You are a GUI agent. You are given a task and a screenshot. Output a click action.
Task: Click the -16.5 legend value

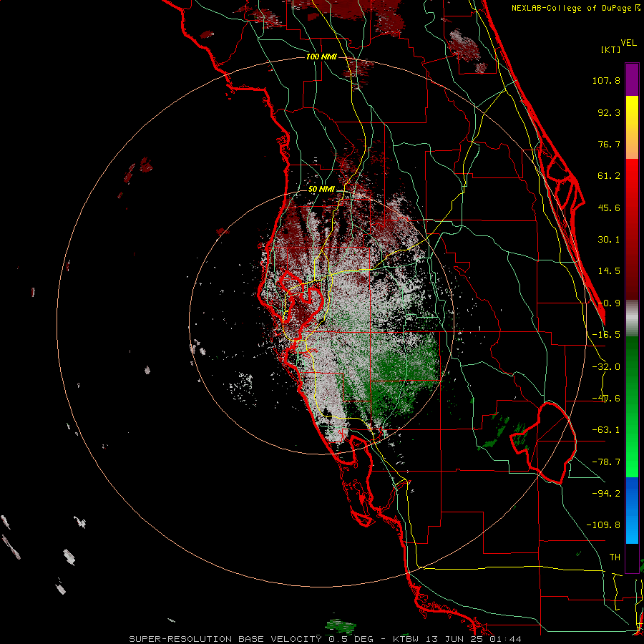(606, 335)
